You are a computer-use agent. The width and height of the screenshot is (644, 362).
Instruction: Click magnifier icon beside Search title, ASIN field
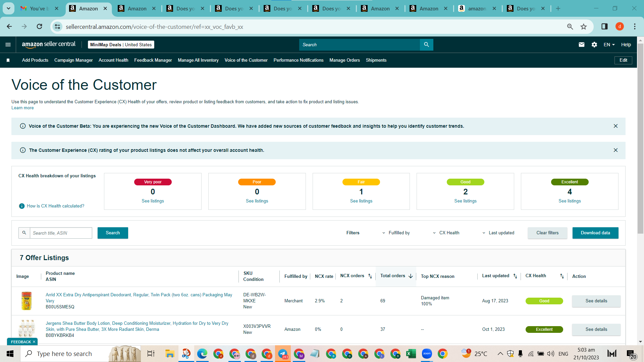24,233
